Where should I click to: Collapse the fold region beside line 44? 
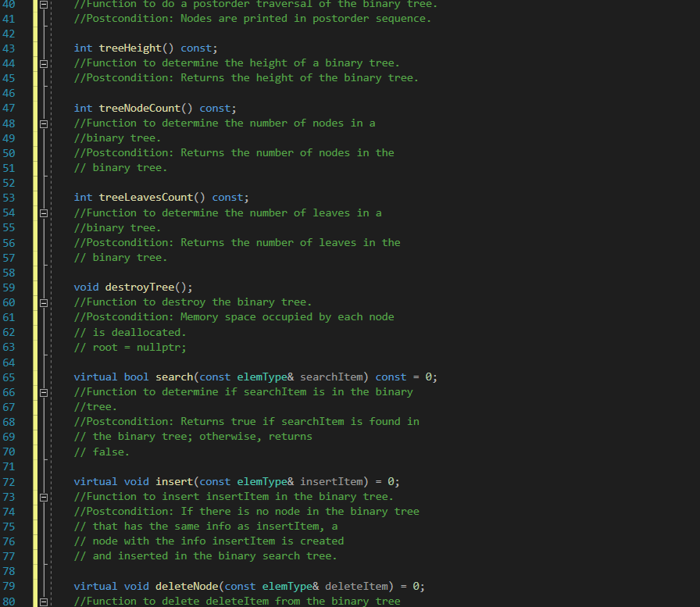coord(45,63)
